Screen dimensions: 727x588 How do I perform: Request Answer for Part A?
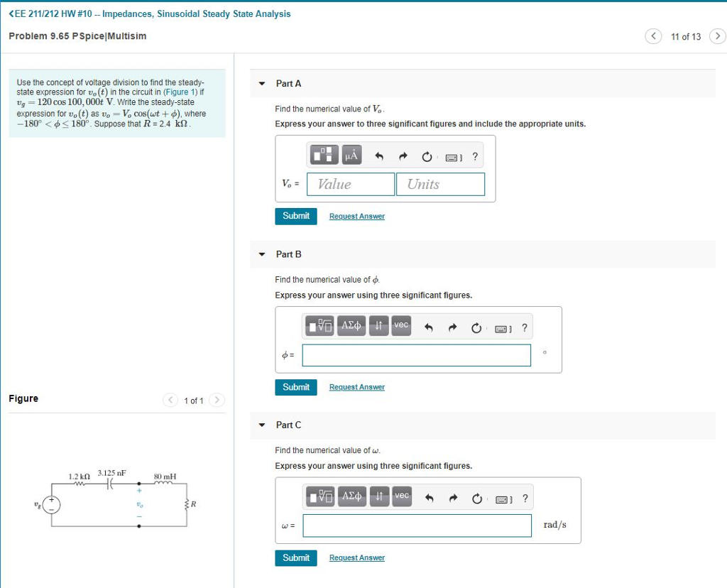click(x=357, y=216)
